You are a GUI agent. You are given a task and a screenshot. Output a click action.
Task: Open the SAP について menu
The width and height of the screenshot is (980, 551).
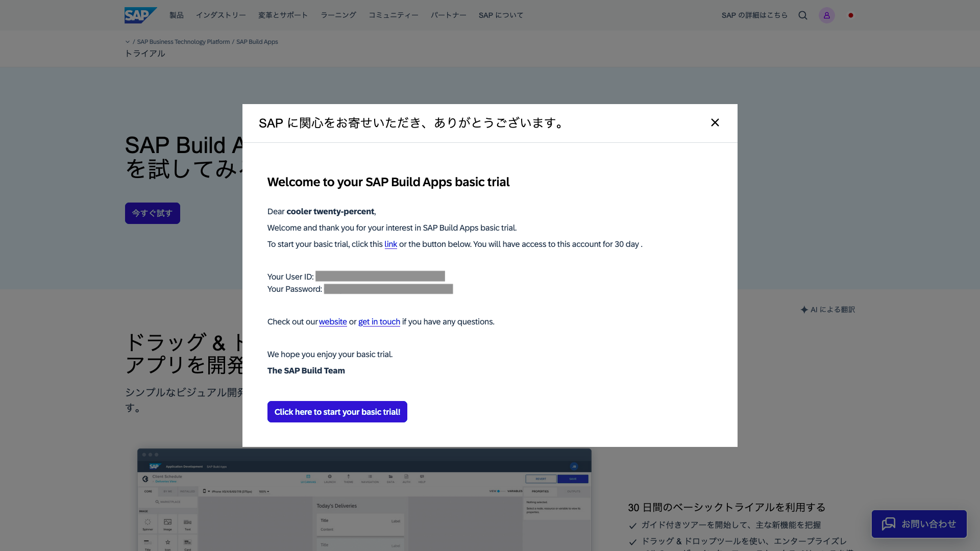point(501,15)
